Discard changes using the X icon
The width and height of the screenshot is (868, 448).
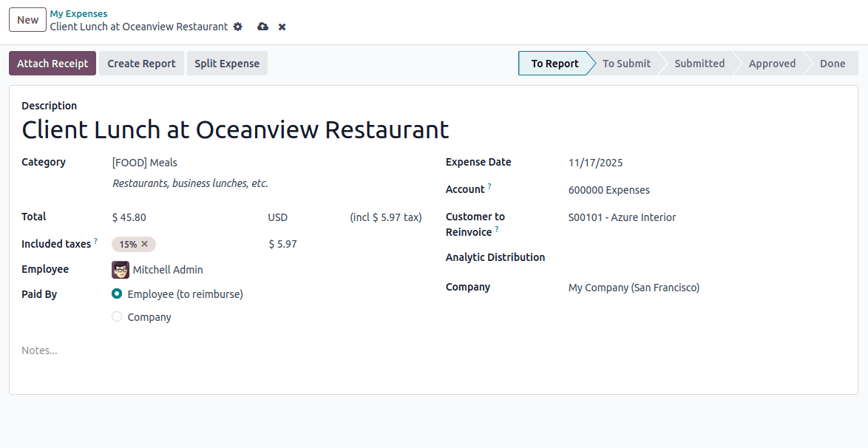click(x=282, y=27)
